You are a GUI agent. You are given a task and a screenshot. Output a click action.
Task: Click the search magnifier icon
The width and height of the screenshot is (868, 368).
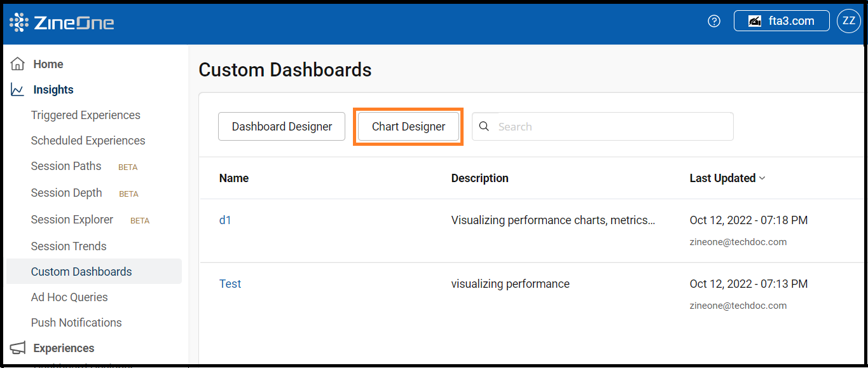[x=484, y=126]
